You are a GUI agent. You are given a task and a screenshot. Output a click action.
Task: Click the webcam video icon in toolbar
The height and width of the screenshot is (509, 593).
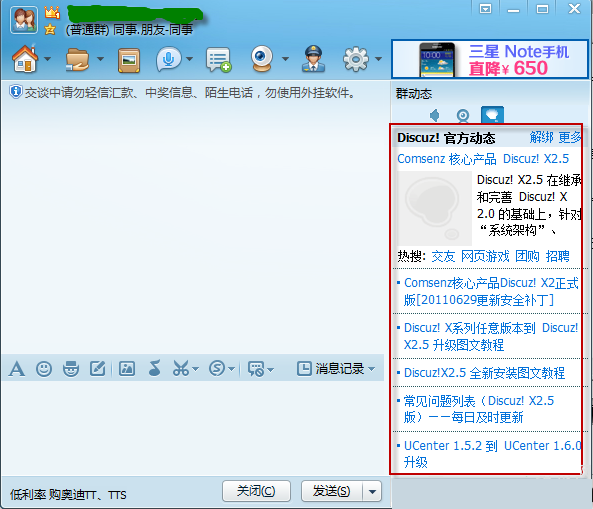point(262,59)
